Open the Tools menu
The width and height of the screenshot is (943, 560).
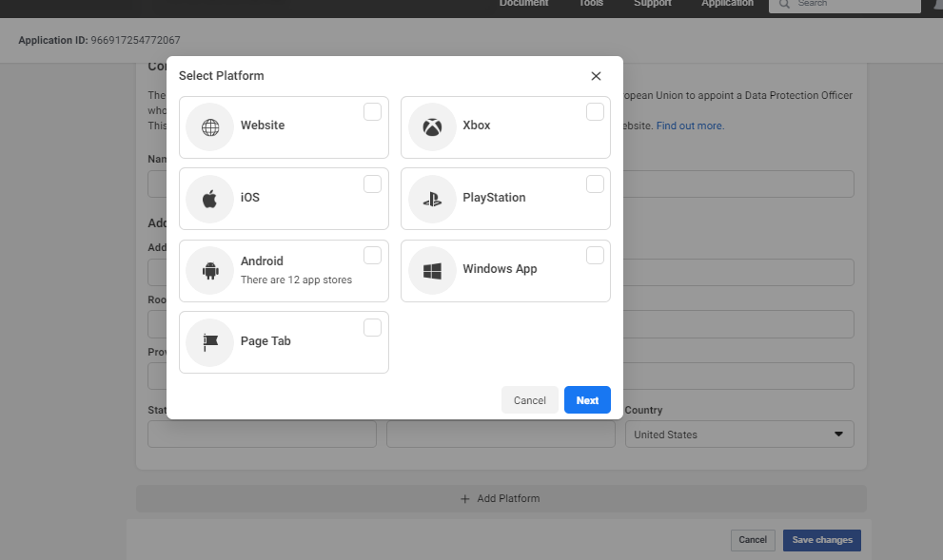(x=591, y=4)
